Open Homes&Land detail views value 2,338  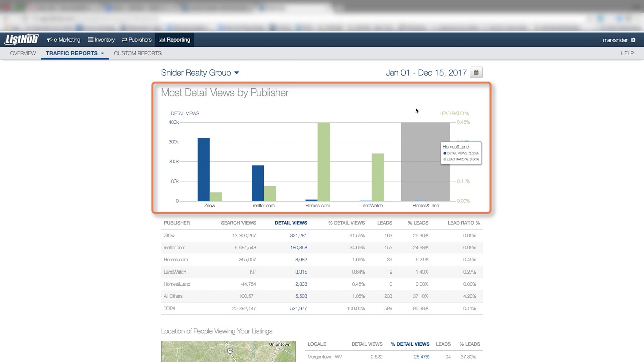click(301, 284)
